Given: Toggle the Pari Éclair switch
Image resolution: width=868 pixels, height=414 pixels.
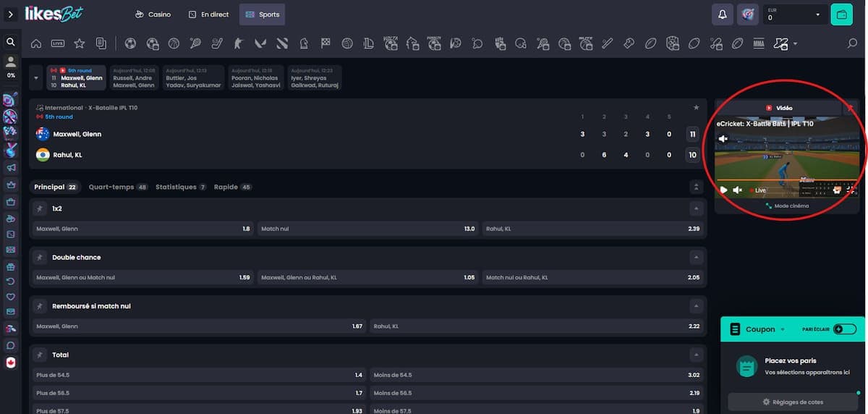Looking at the screenshot, I should (843, 329).
